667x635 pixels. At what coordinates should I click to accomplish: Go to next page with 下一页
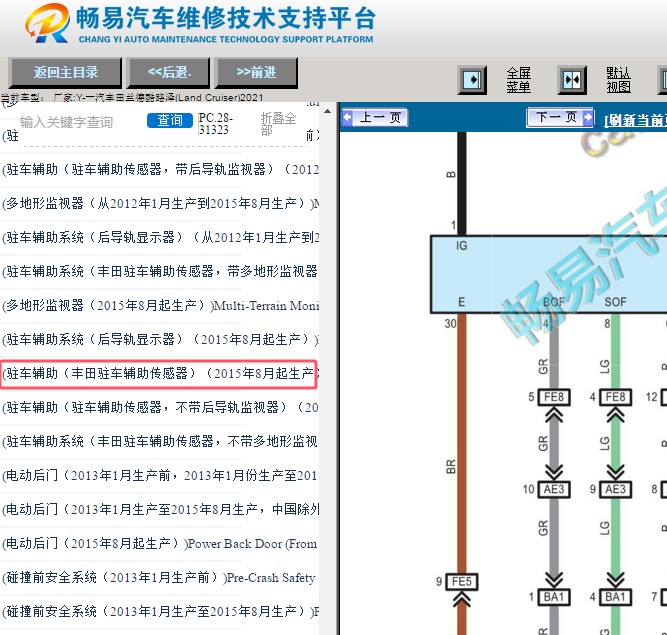click(560, 117)
